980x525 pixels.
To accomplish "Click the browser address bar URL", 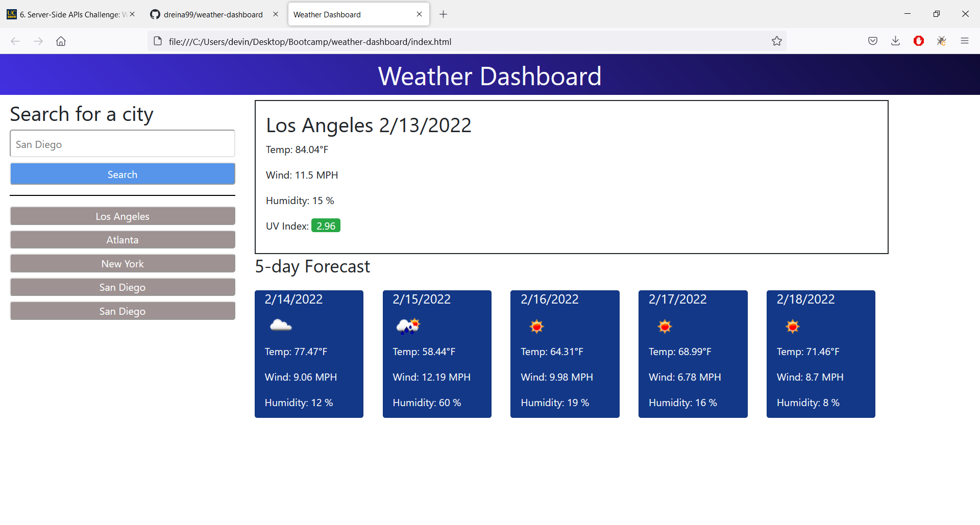I will click(x=310, y=42).
